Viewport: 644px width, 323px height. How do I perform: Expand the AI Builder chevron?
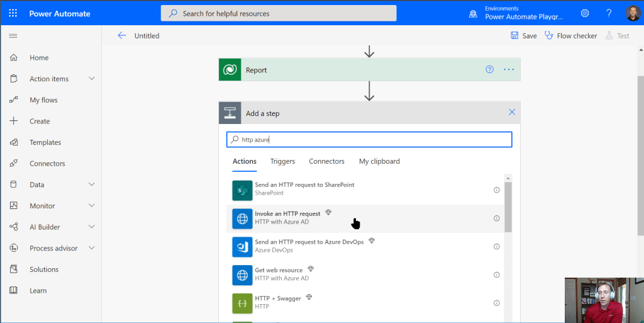(92, 227)
